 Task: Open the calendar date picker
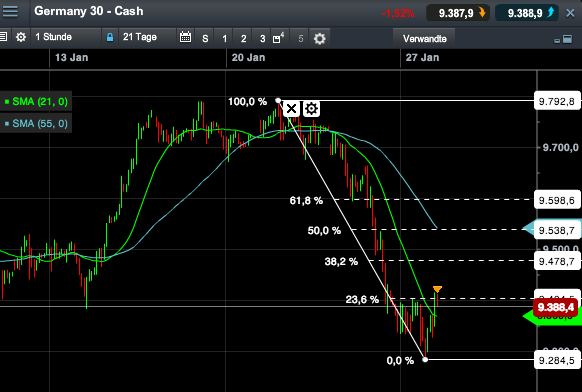click(x=185, y=37)
